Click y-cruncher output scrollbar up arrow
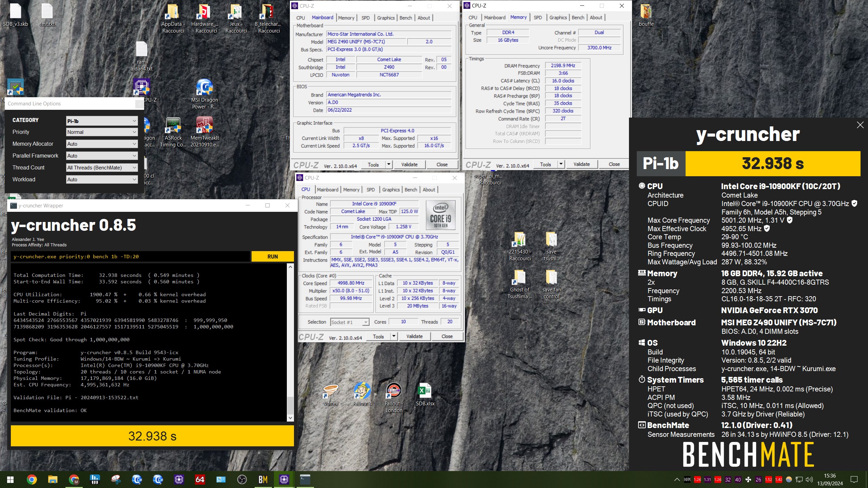Image resolution: width=868 pixels, height=488 pixels. pyautogui.click(x=290, y=267)
